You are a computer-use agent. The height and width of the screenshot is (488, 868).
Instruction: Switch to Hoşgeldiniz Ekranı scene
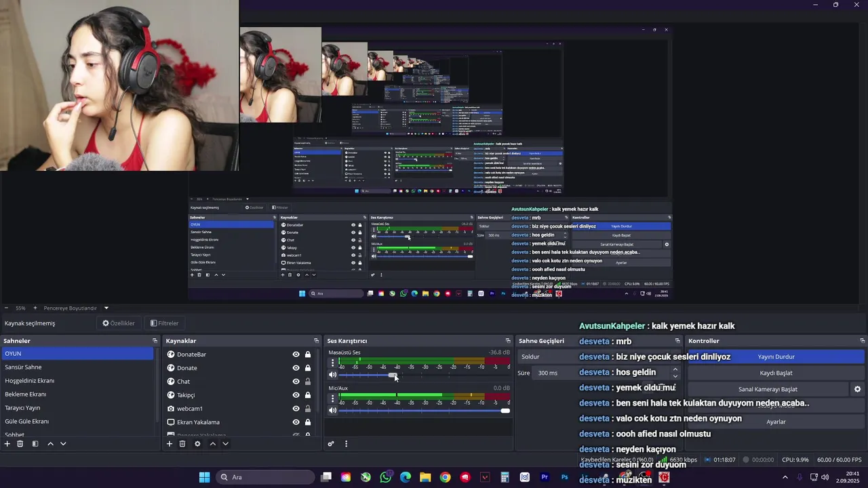coord(77,381)
